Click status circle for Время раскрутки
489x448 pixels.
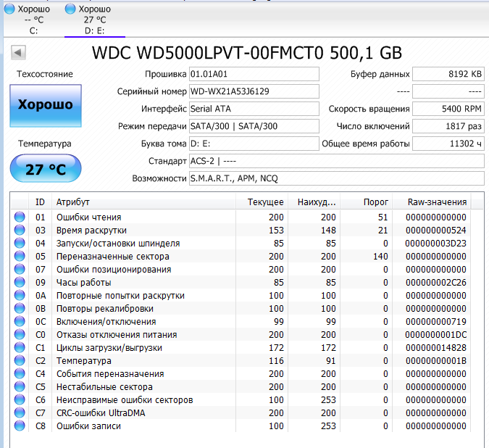pos(20,230)
